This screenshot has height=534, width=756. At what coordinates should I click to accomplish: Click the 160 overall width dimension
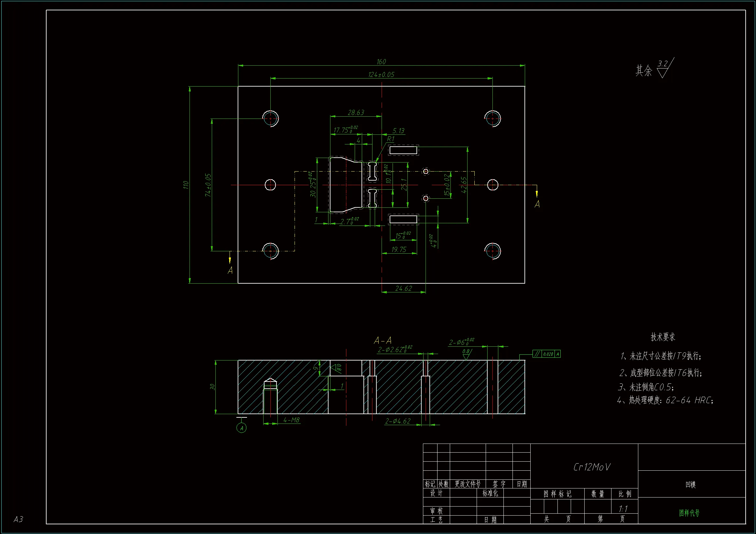coord(381,62)
